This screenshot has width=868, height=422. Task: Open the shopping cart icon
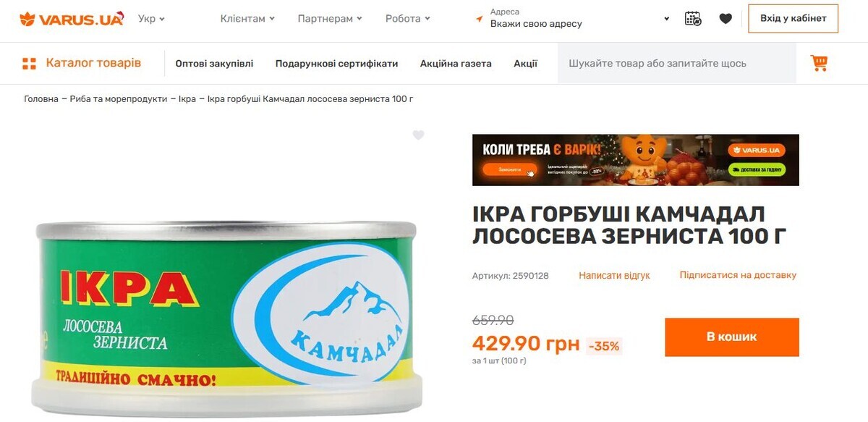pyautogui.click(x=819, y=63)
